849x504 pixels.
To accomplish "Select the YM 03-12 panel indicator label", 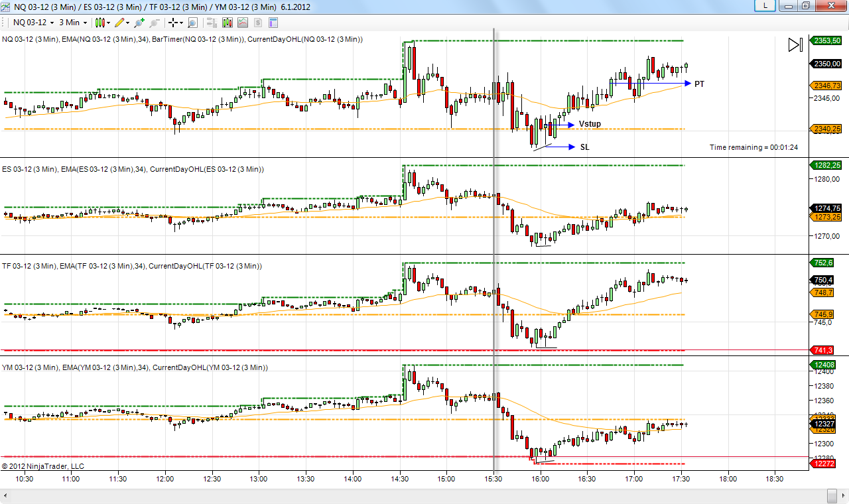I will [x=134, y=367].
